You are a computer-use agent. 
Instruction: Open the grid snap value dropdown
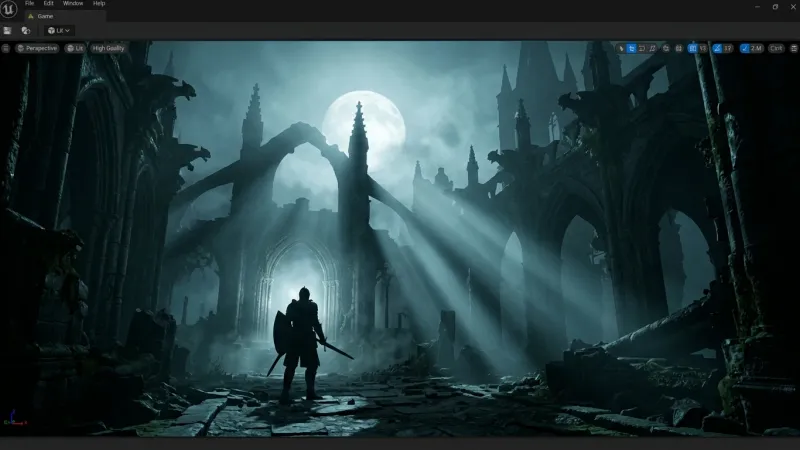703,48
